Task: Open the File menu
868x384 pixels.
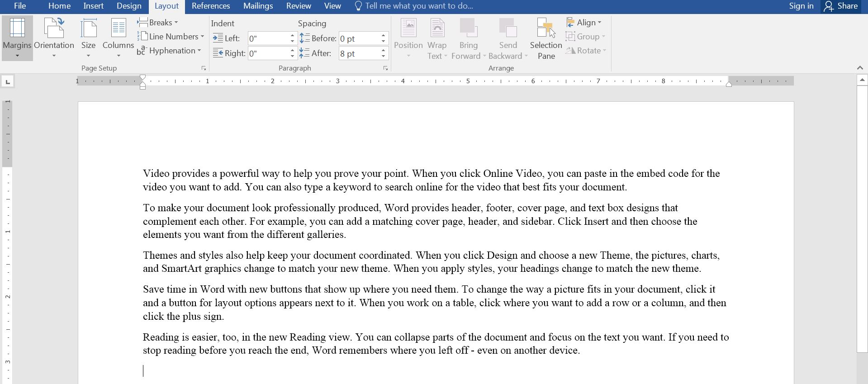Action: coord(20,6)
